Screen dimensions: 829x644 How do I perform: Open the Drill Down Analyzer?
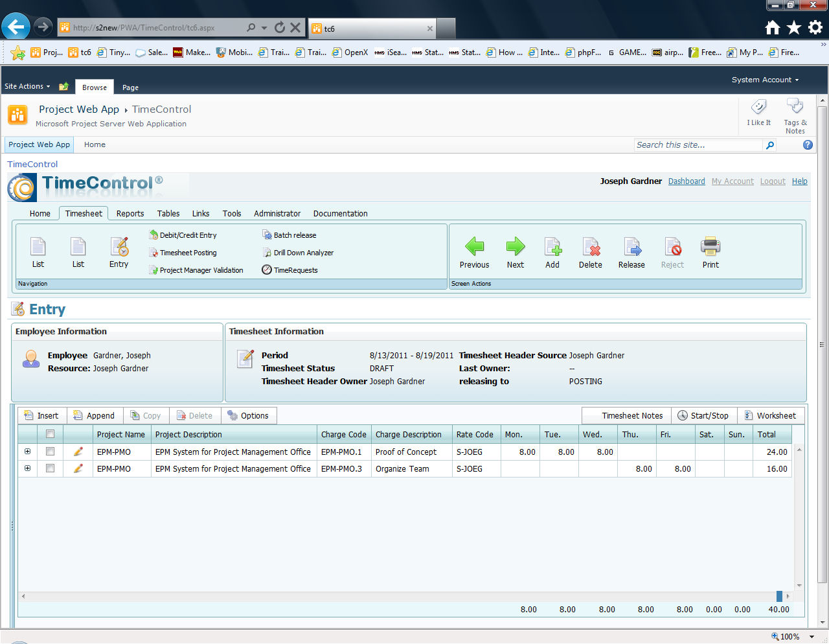point(303,253)
